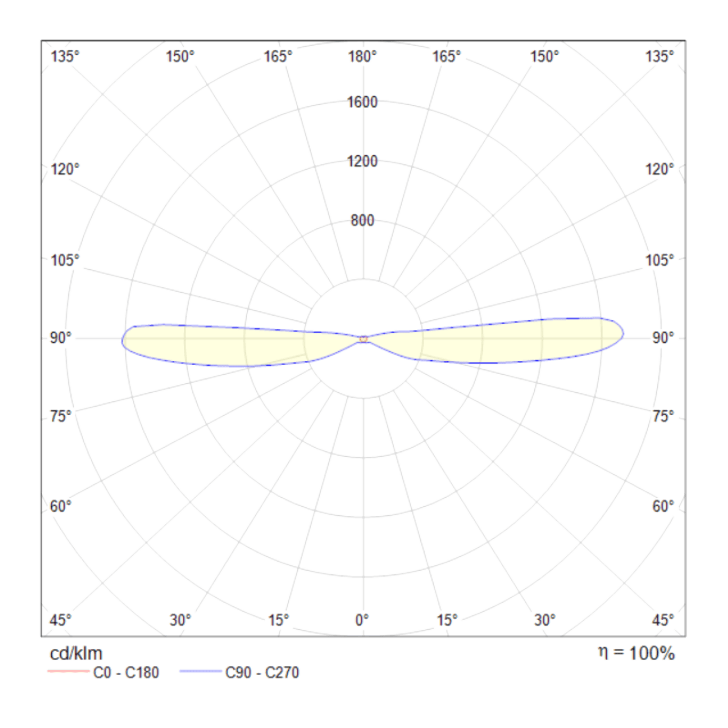Screen dimensions: 728x728
Task: Click the 15° label right of 0°
Action: [x=447, y=620]
